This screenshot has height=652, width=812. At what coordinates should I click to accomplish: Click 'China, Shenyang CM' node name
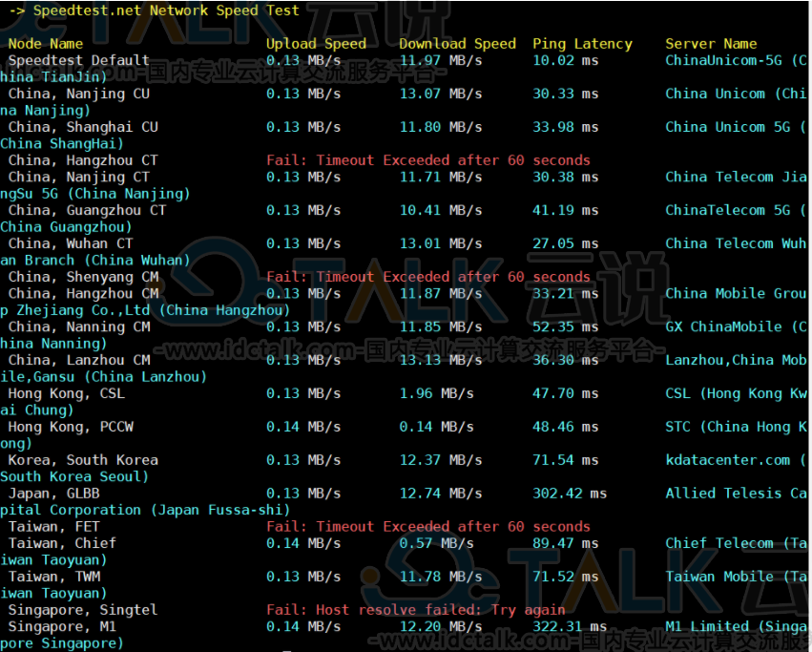point(83,277)
